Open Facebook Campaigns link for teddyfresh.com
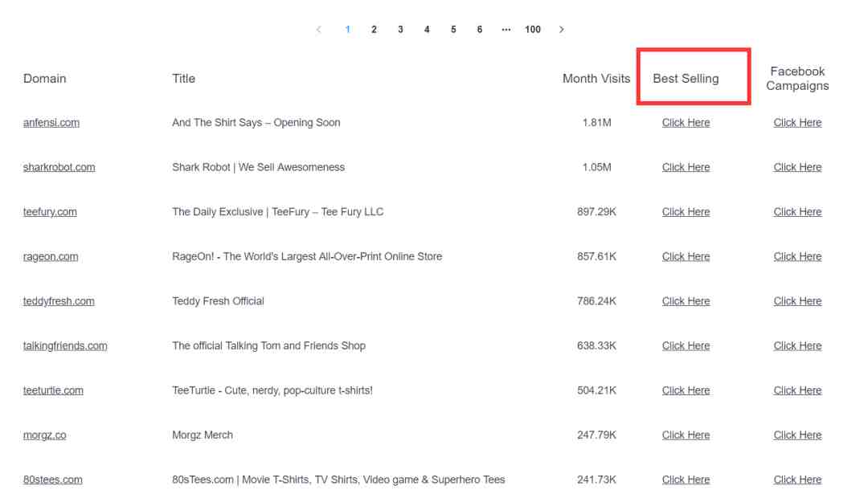The height and width of the screenshot is (494, 868). pos(798,301)
